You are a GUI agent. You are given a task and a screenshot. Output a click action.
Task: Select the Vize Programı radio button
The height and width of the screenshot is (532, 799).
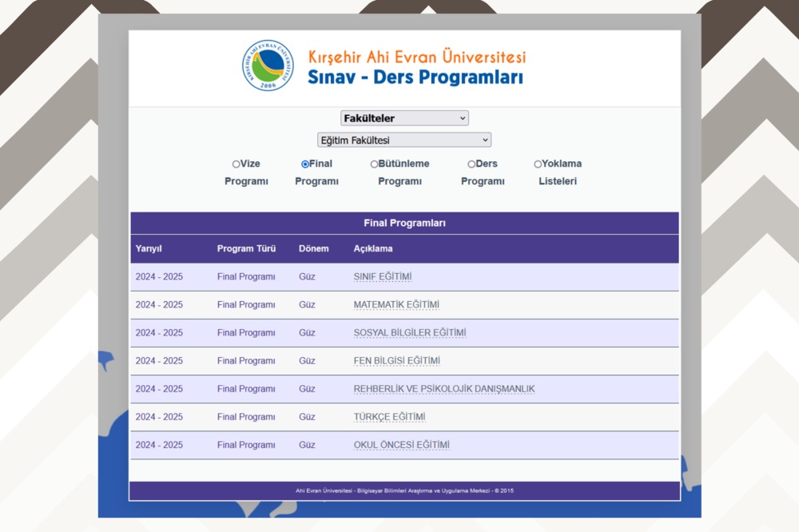point(236,164)
